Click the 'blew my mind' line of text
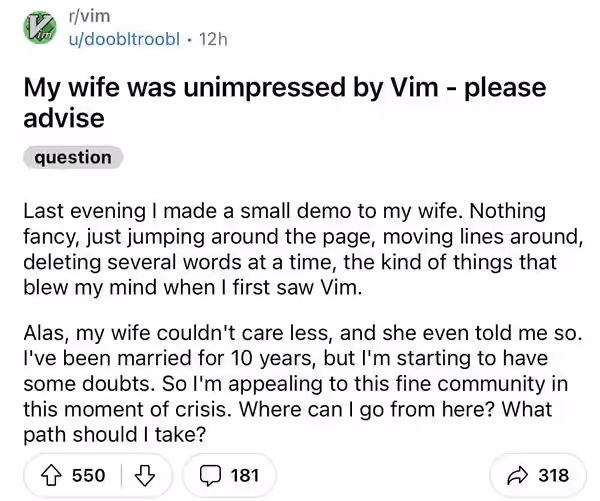 tap(192, 287)
